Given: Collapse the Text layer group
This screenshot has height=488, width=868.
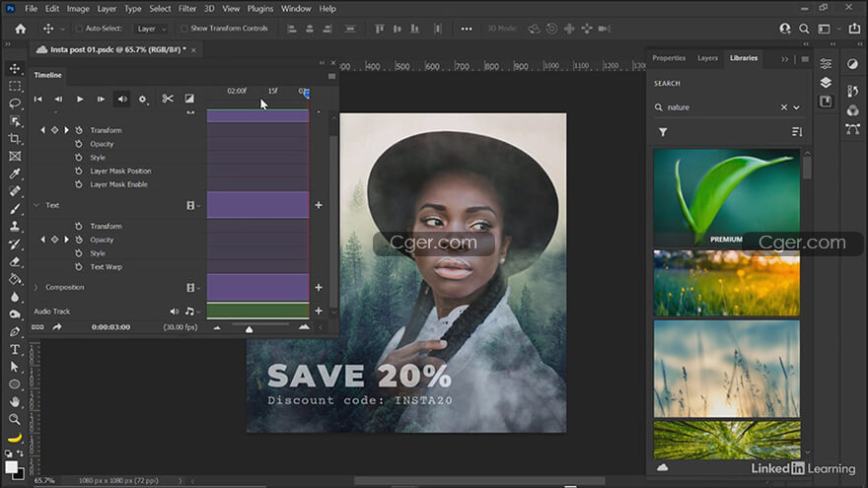Looking at the screenshot, I should click(x=36, y=205).
